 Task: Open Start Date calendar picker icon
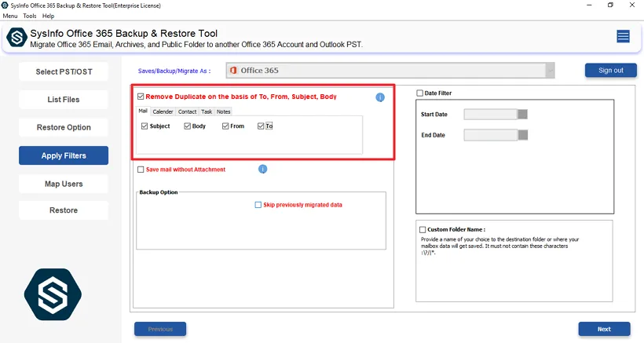(523, 115)
